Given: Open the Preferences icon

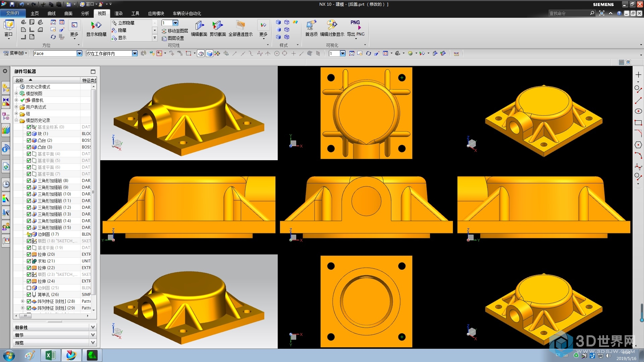Looking at the screenshot, I should [x=311, y=25].
